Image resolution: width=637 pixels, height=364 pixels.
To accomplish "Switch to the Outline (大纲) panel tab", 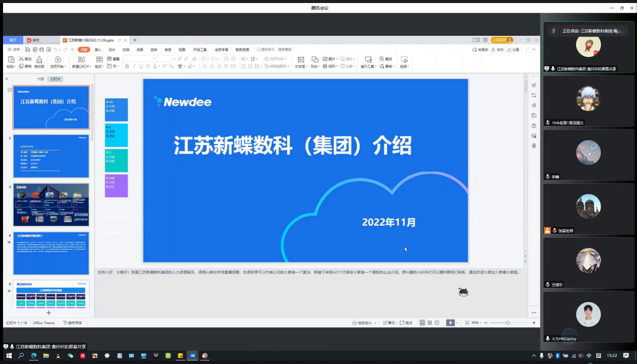I will [x=40, y=79].
